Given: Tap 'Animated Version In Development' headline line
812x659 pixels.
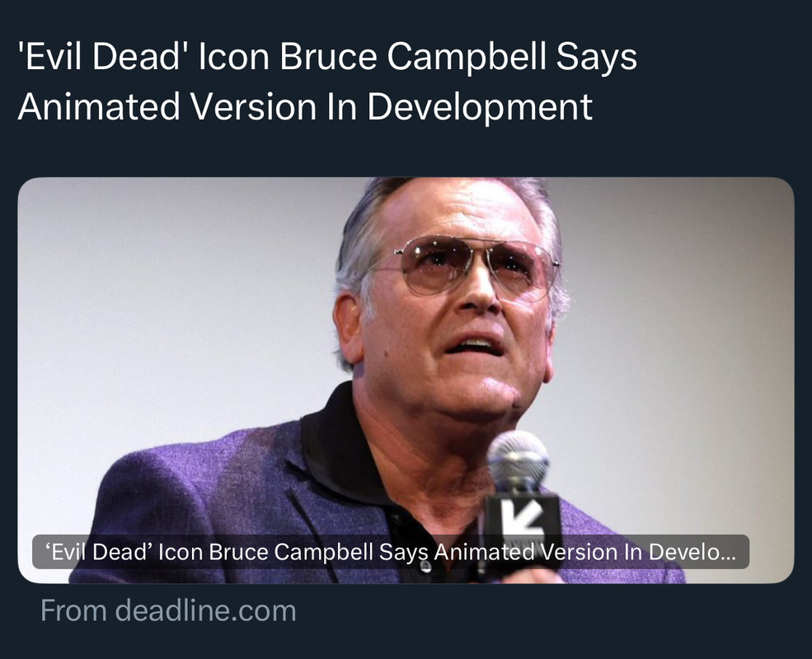Looking at the screenshot, I should click(305, 107).
